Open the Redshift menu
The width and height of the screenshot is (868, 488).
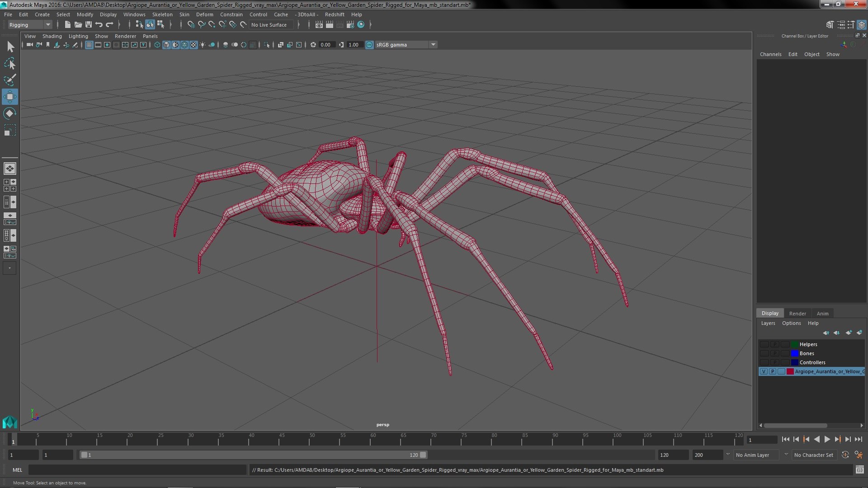tap(335, 14)
